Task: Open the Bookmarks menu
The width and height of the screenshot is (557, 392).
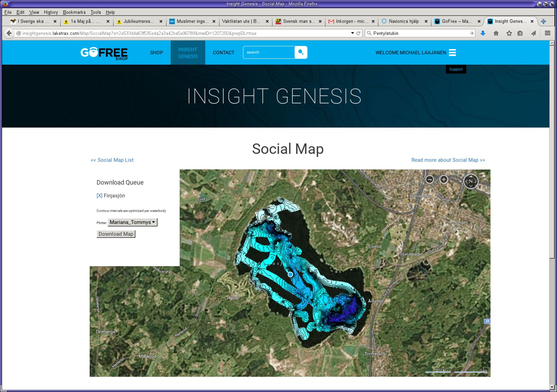Action: tap(74, 12)
